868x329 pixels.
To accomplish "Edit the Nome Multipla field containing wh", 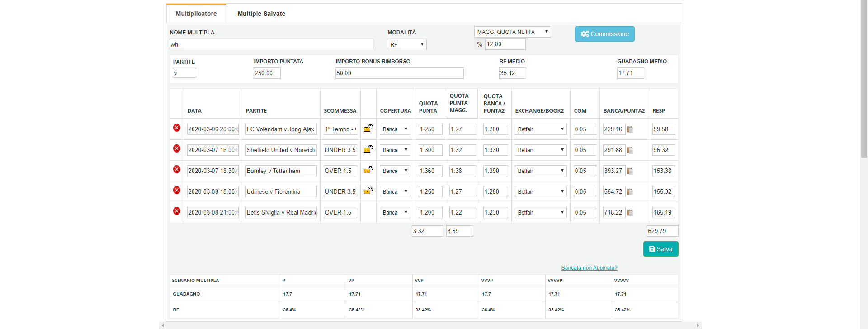I will click(271, 44).
